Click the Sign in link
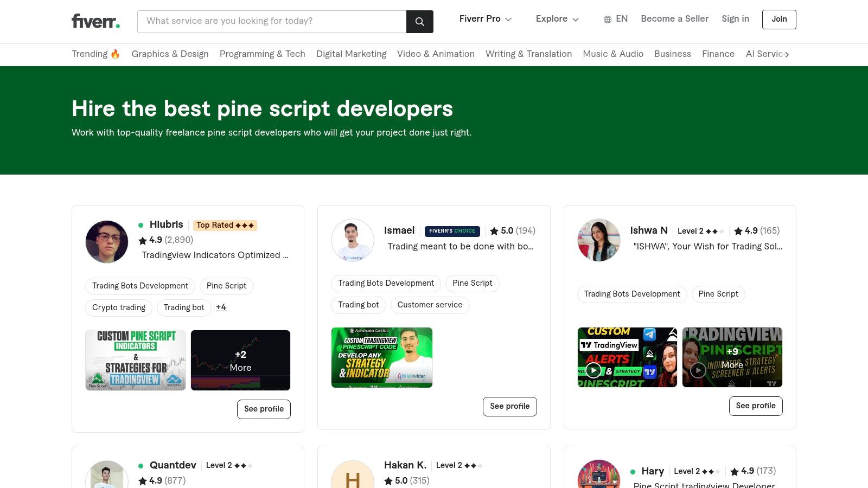 click(x=735, y=19)
